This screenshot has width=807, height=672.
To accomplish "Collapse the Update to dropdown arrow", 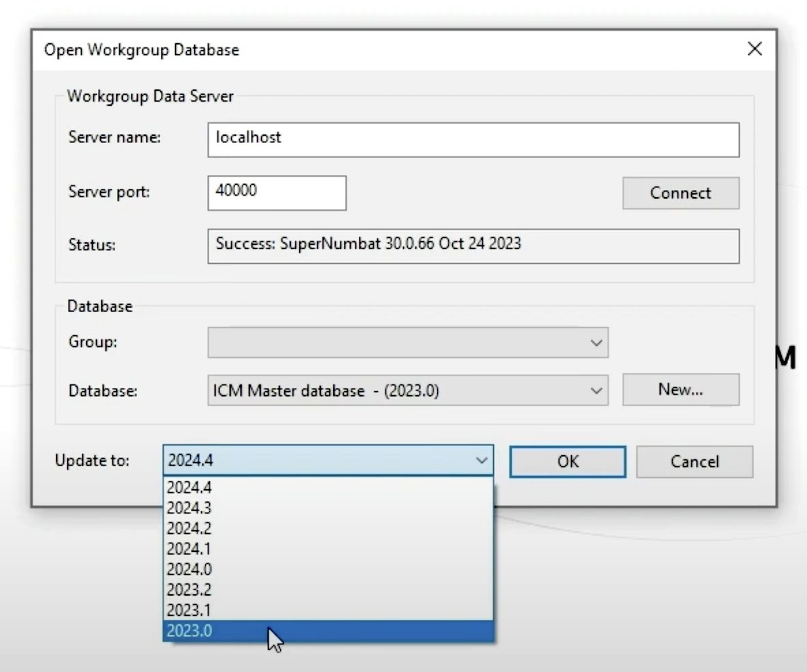I will pos(482,460).
